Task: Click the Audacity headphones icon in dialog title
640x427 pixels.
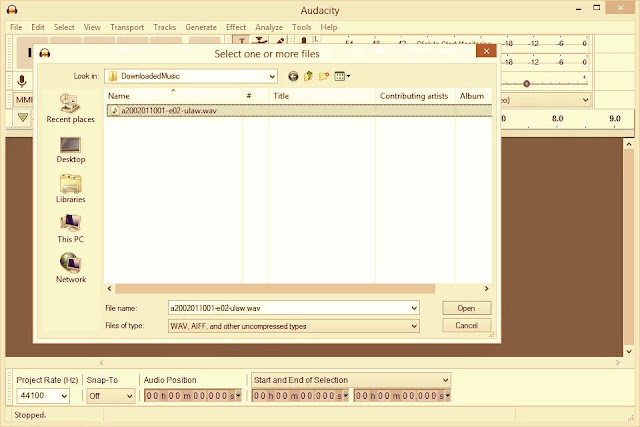Action: point(45,53)
